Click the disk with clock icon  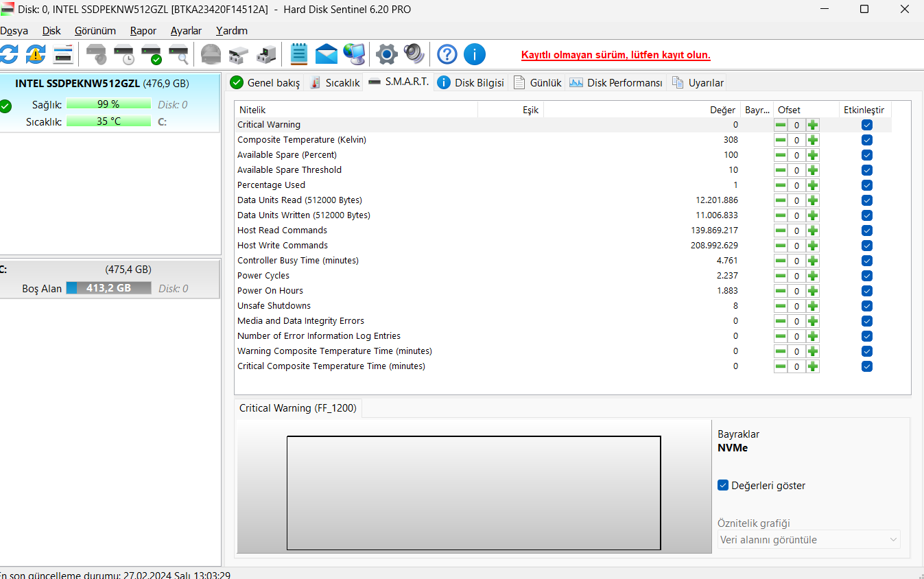(x=124, y=54)
